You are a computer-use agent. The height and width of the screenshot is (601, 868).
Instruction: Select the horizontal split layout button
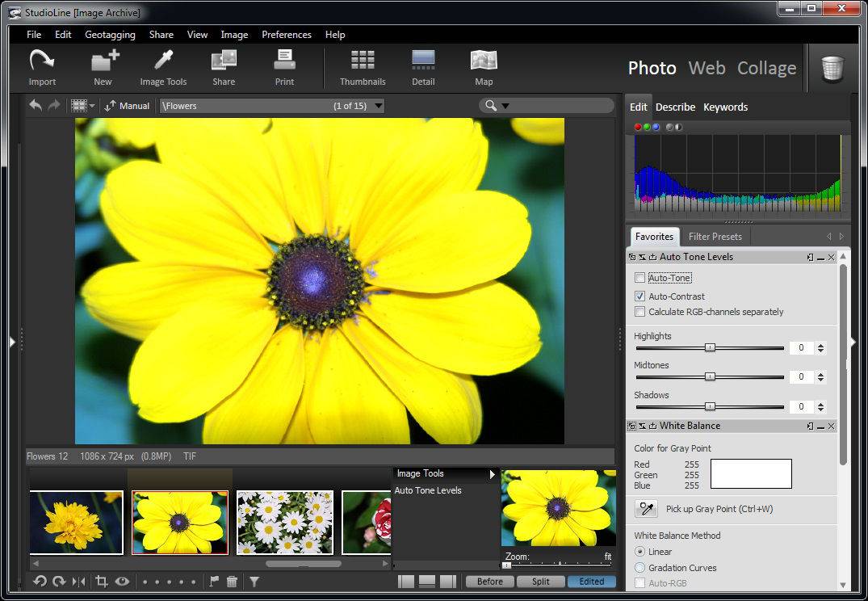tap(427, 581)
